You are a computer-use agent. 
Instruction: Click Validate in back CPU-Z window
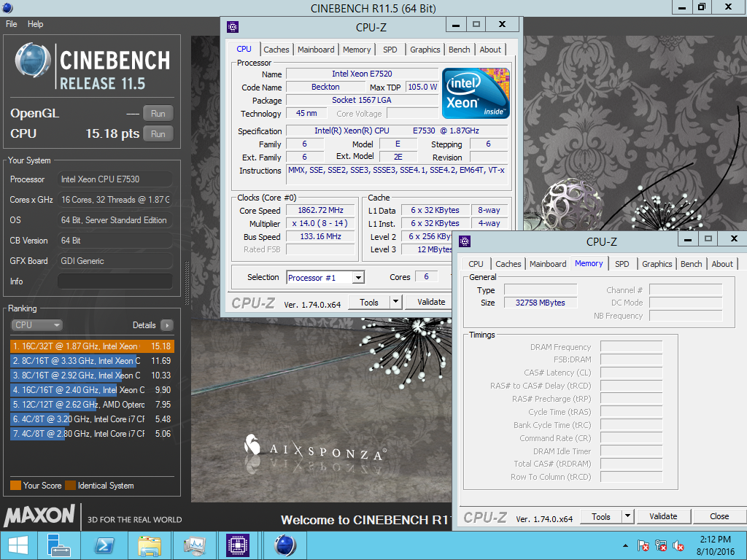(430, 303)
